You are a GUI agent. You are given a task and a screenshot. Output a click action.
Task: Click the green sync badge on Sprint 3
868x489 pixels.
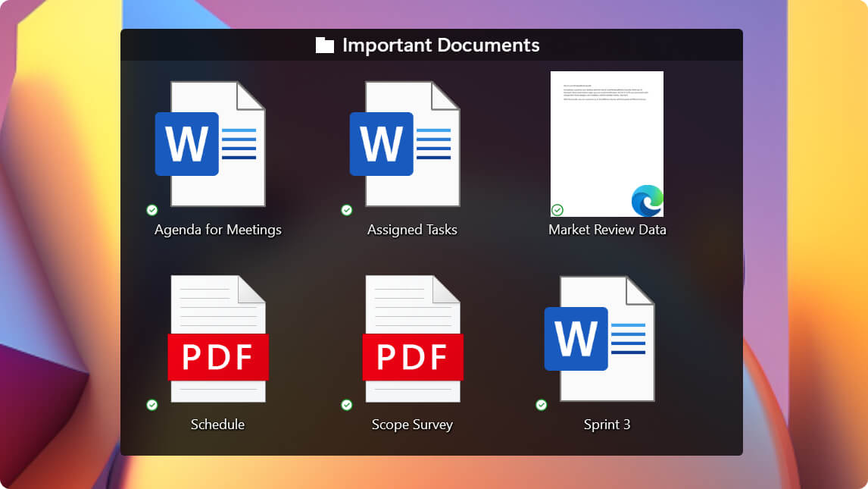click(542, 405)
